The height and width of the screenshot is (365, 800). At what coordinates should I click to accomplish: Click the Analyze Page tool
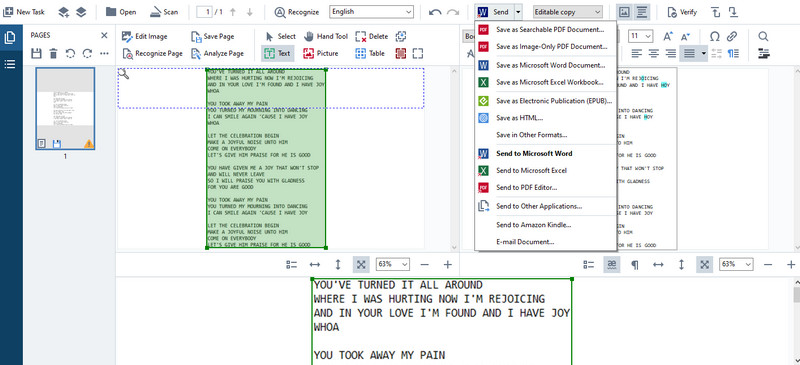pos(217,53)
